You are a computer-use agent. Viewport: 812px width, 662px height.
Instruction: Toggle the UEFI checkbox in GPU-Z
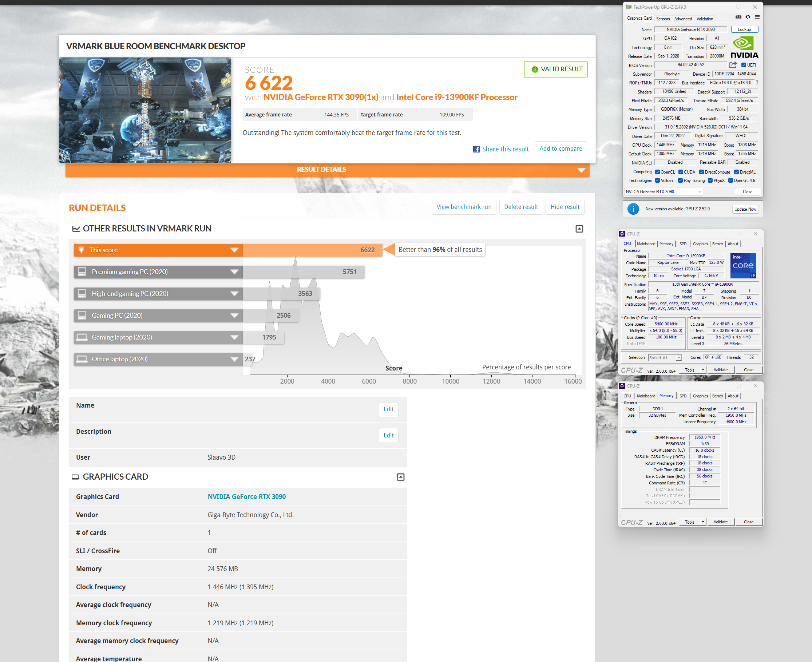click(743, 65)
